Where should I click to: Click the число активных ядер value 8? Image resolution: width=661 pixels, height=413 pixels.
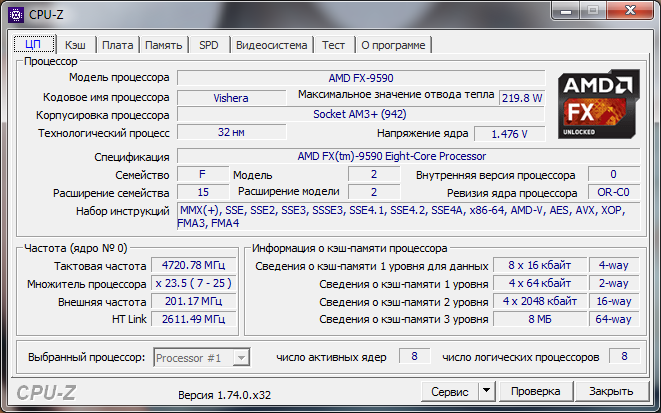pyautogui.click(x=414, y=357)
